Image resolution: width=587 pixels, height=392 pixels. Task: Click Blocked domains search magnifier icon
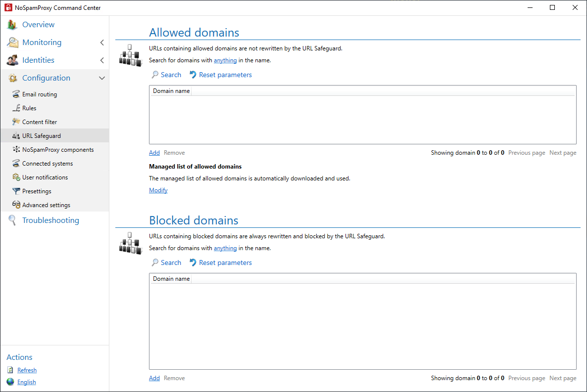pyautogui.click(x=155, y=262)
